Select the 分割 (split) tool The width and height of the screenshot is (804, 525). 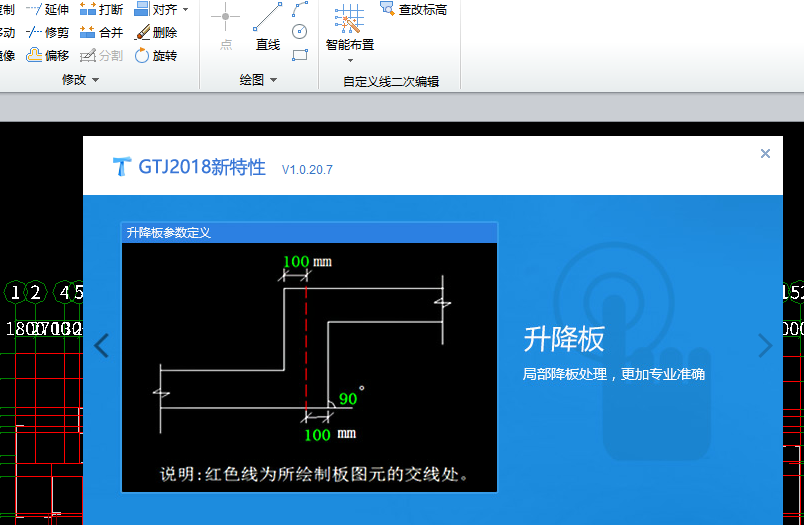[101, 55]
